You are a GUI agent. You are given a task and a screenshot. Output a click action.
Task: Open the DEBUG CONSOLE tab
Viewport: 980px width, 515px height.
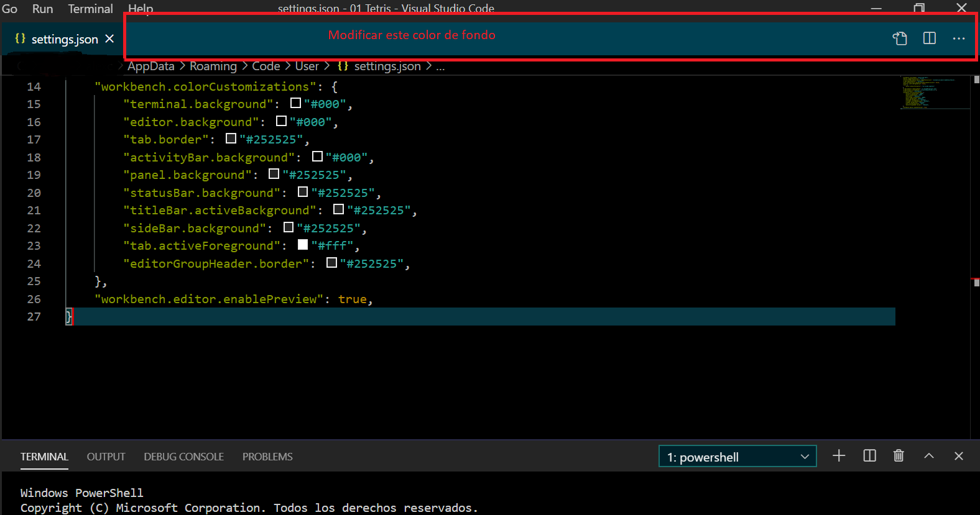(x=183, y=457)
